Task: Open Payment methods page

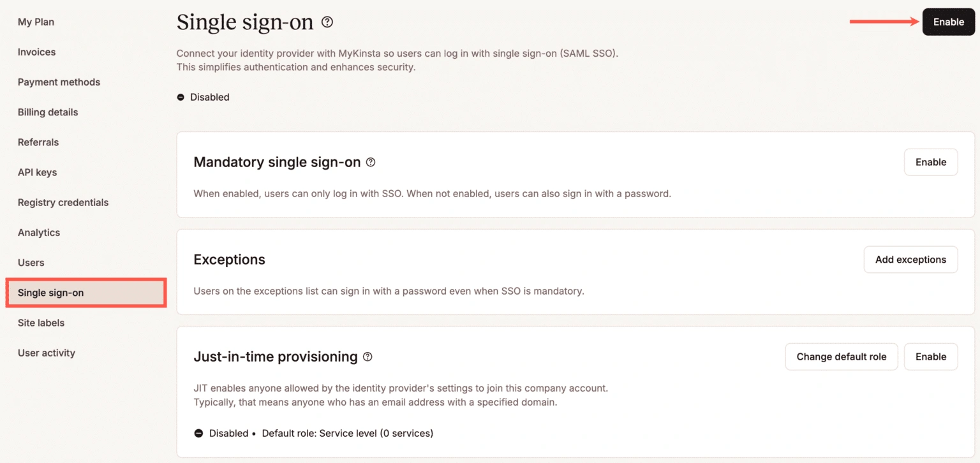Action: pos(59,82)
